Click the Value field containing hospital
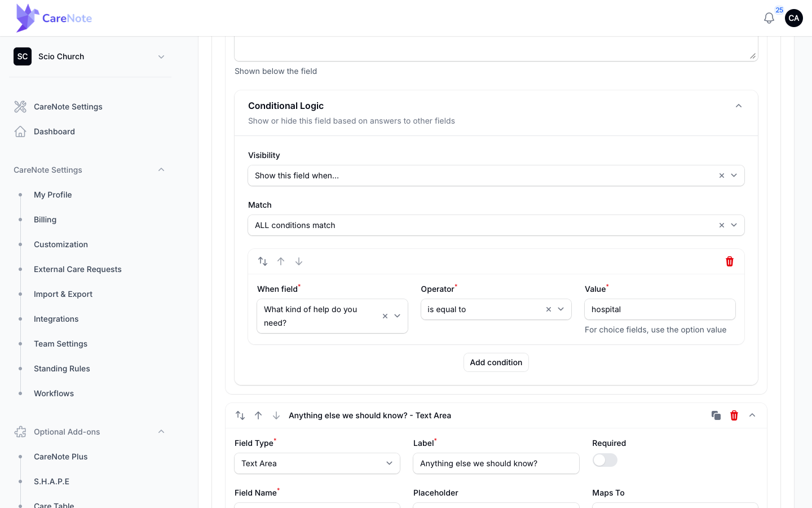The image size is (812, 508). [660, 309]
